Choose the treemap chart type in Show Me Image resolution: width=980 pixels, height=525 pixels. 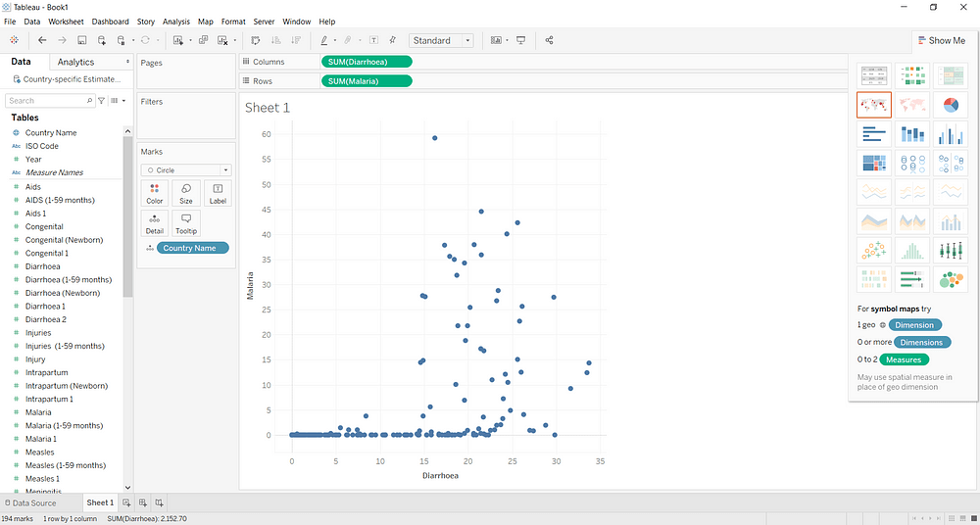[873, 164]
